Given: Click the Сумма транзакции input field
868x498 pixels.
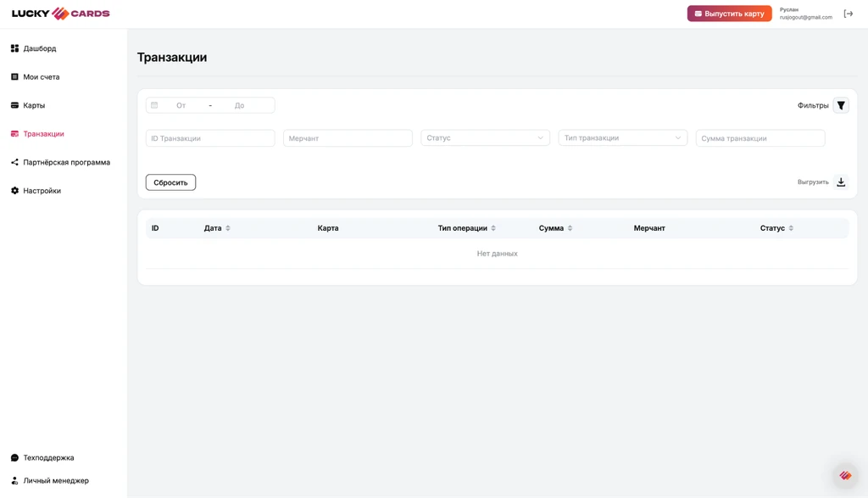Looking at the screenshot, I should tap(760, 138).
